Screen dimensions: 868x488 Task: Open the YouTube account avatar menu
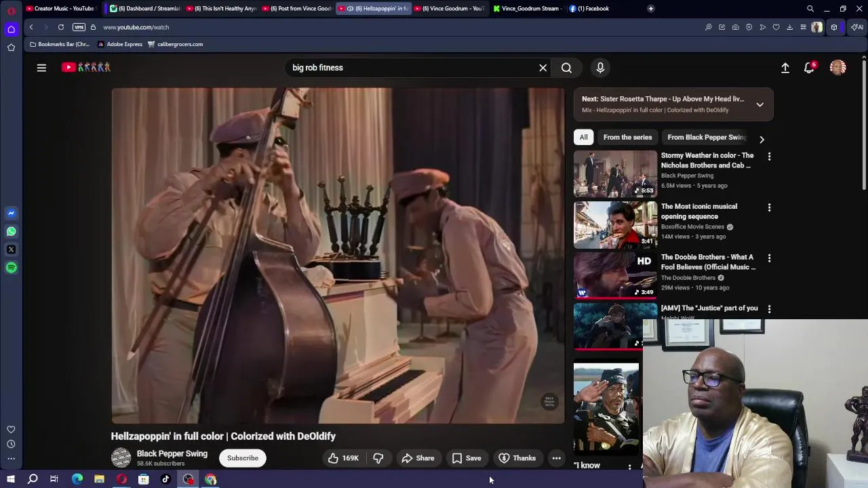pos(838,67)
